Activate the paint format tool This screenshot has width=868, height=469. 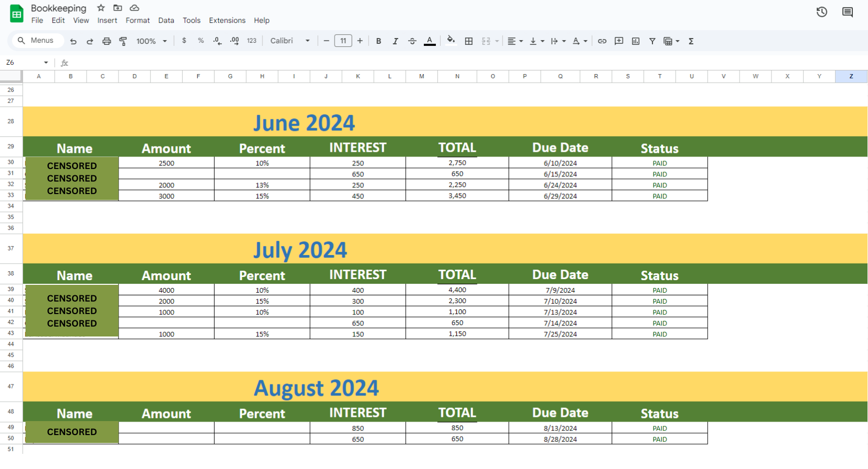(123, 41)
